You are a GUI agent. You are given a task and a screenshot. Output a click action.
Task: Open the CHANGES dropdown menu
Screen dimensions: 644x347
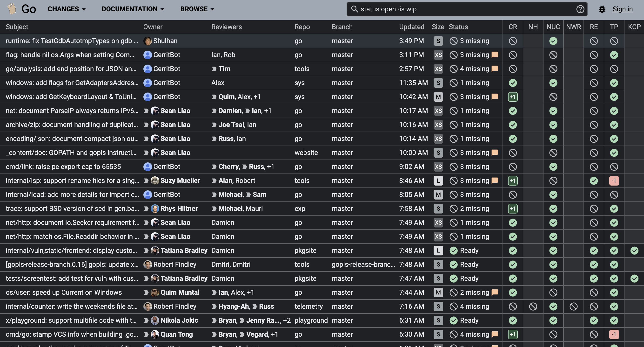[x=67, y=9]
